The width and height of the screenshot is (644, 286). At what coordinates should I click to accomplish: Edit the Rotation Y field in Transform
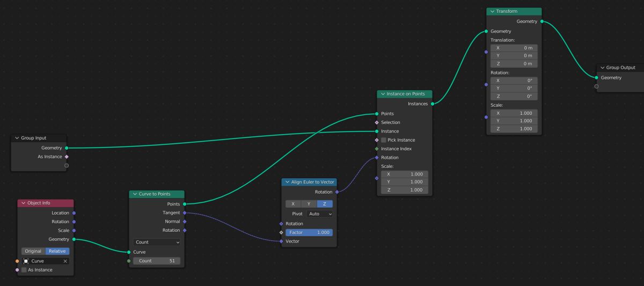[x=514, y=88]
